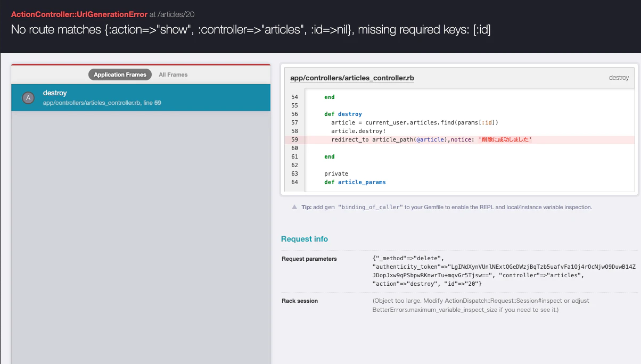Click the current_user.articles.find code line
The image size is (641, 364).
pos(415,122)
